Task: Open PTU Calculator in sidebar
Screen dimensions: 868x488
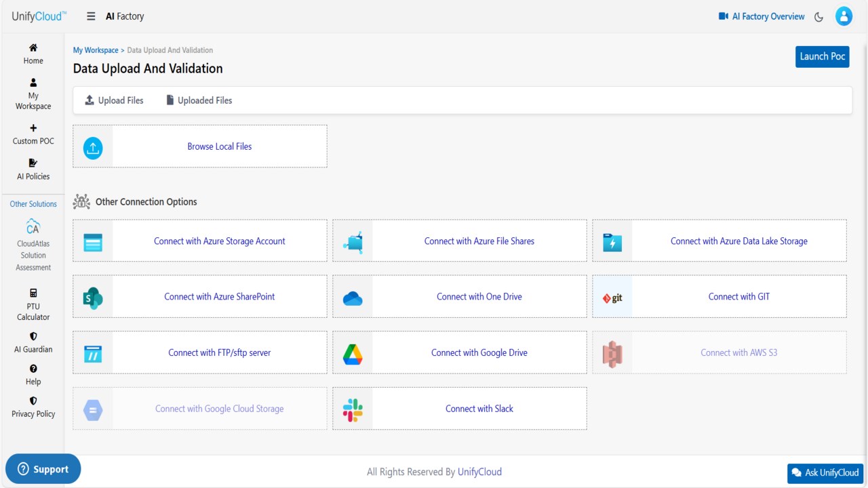Action: click(x=33, y=305)
